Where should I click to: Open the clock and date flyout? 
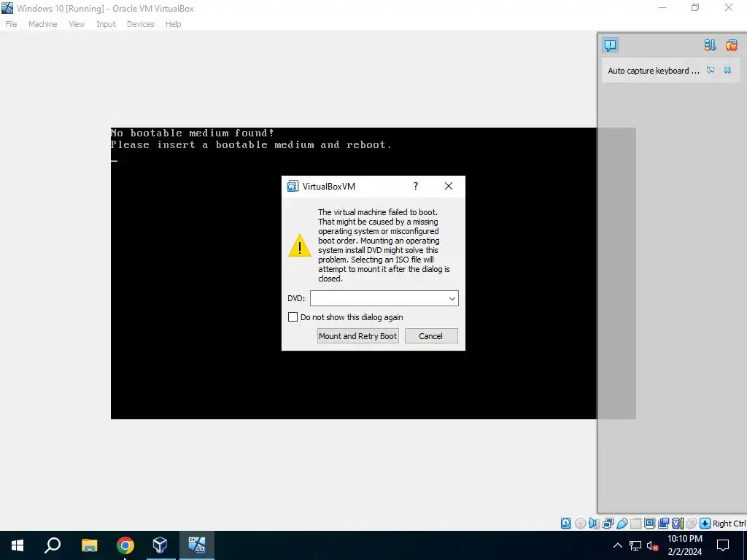[684, 545]
